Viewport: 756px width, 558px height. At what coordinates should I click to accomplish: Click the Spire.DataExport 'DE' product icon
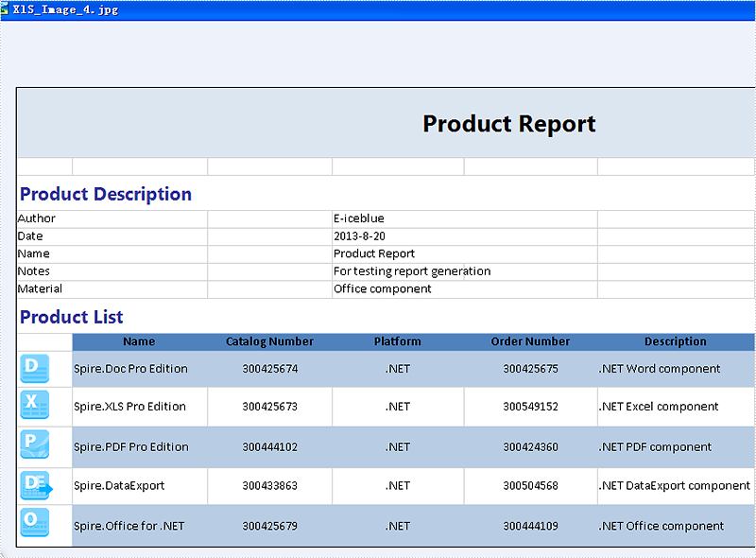pyautogui.click(x=37, y=485)
